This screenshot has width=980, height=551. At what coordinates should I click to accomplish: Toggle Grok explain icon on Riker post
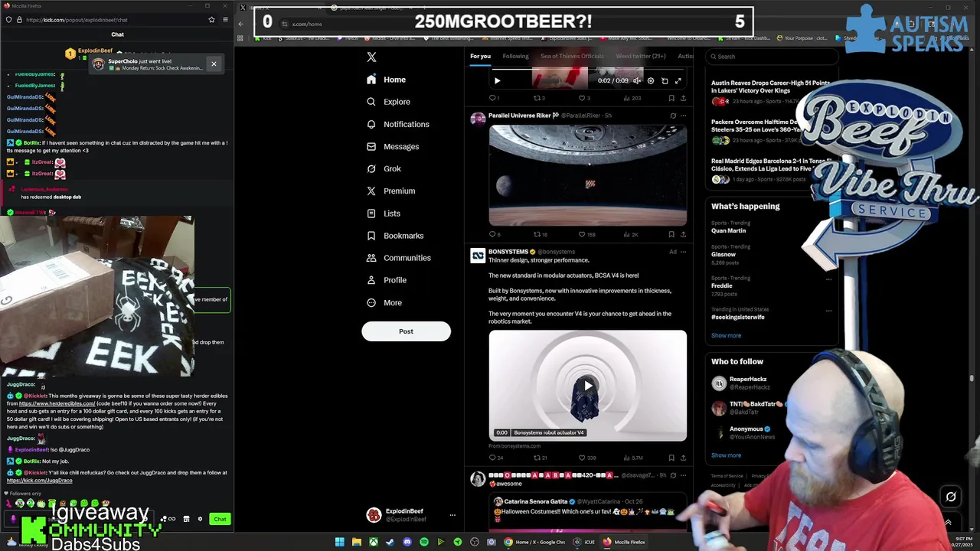(673, 116)
